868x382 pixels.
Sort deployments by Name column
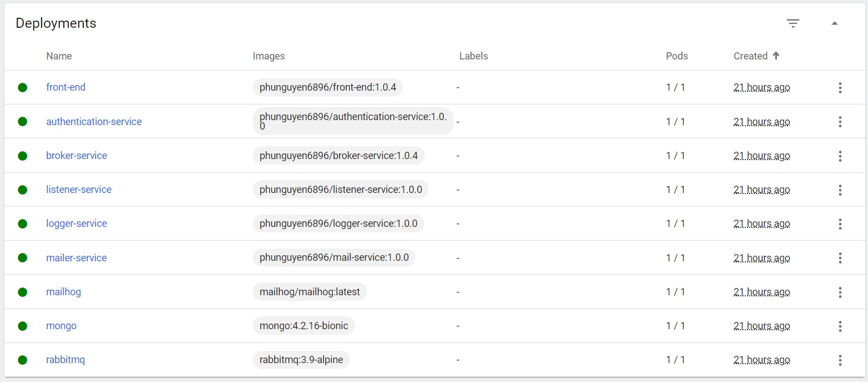[x=59, y=56]
